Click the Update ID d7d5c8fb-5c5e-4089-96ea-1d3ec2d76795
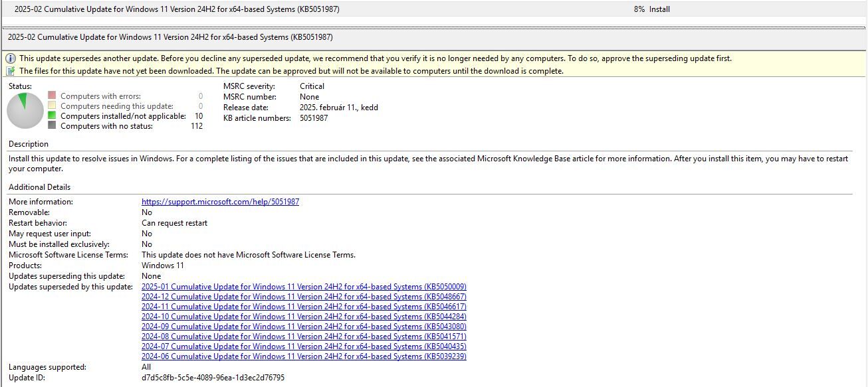 point(213,378)
